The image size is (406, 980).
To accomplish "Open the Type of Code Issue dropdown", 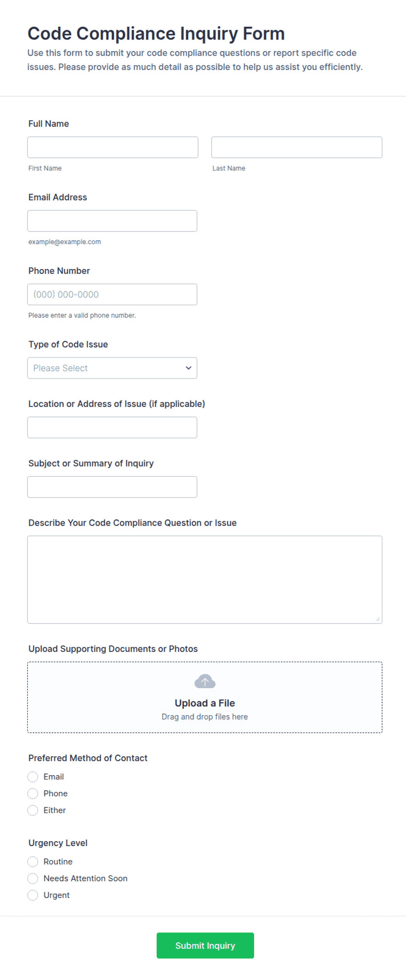I will 112,368.
